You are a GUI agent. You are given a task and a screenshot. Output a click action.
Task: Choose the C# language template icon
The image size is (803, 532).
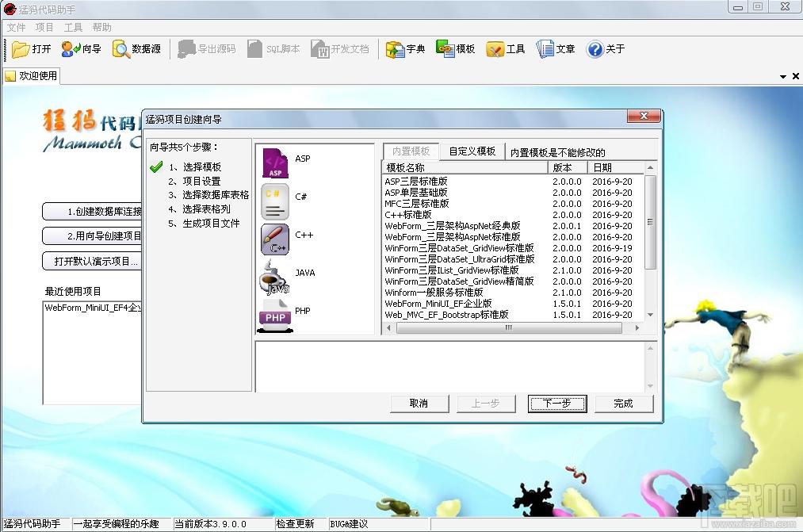pyautogui.click(x=275, y=201)
